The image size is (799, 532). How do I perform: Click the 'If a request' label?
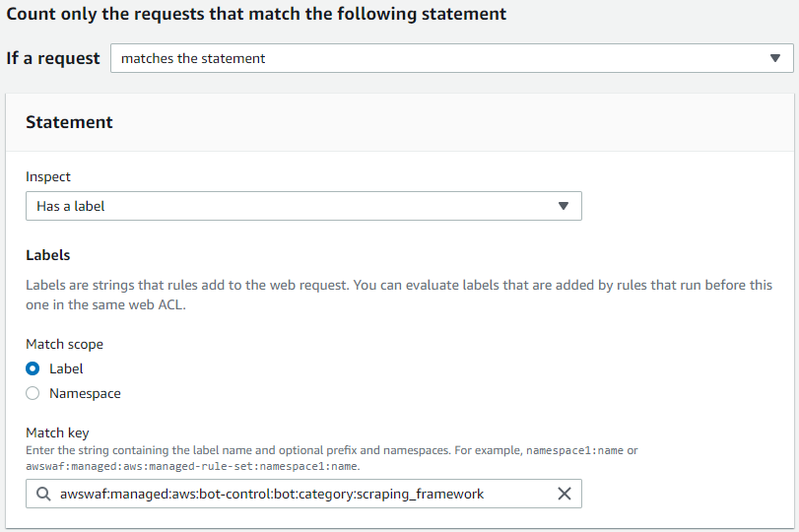[53, 58]
